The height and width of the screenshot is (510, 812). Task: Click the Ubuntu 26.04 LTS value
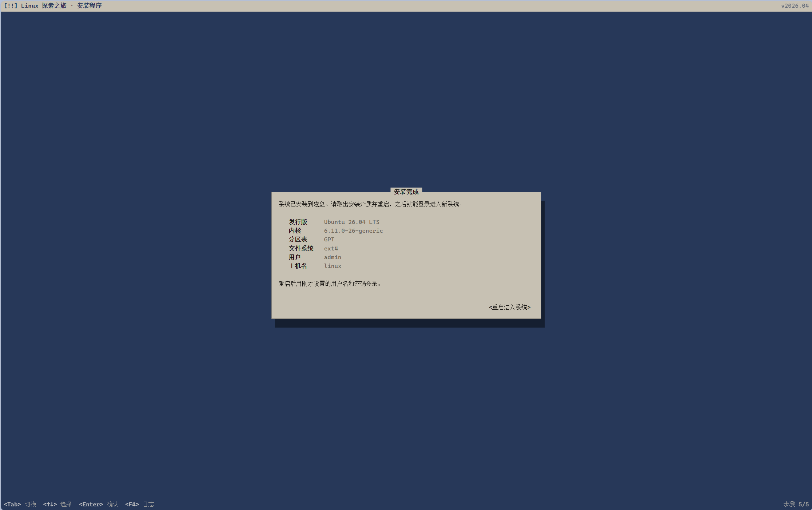(x=352, y=222)
